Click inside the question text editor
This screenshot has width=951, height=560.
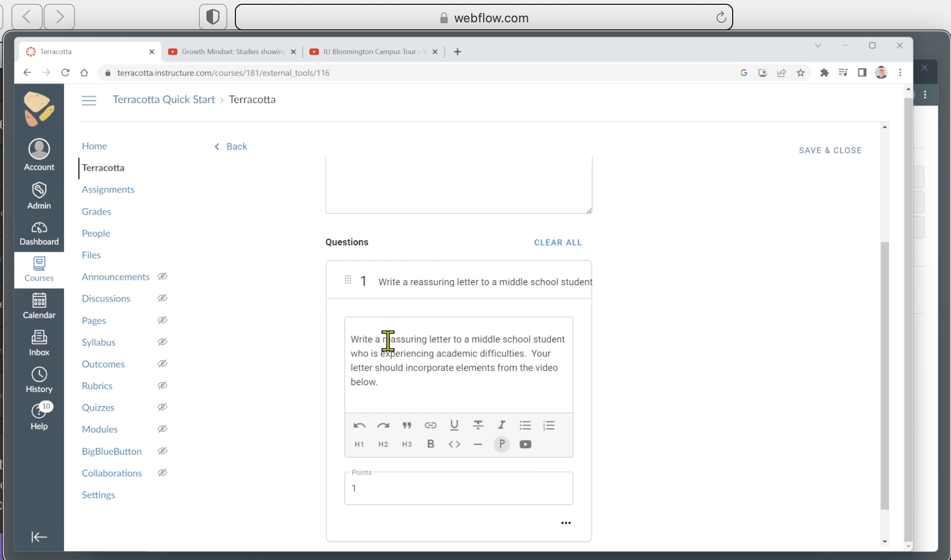(x=458, y=364)
